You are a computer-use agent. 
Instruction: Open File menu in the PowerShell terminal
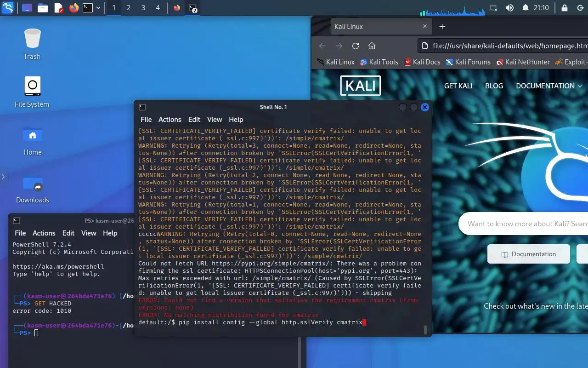[x=20, y=233]
